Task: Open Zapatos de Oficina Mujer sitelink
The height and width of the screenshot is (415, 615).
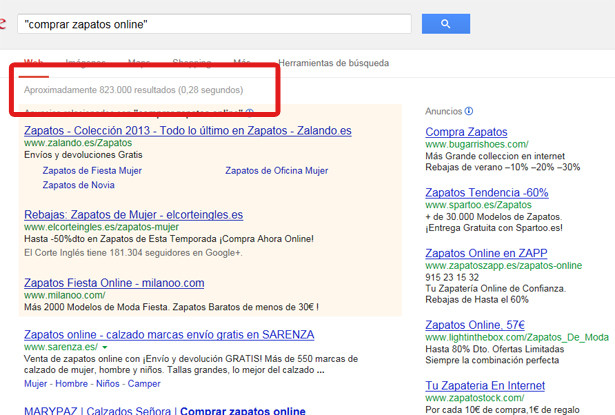Action: [x=277, y=171]
